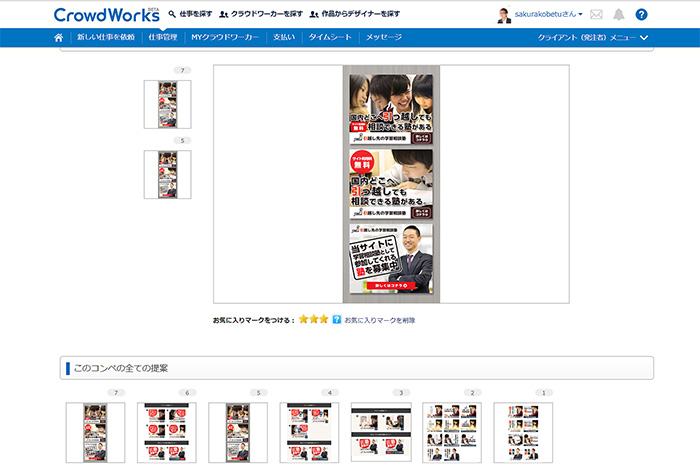700x467 pixels.
Task: Expand the クライアント(発注者)メニュー dropdown
Action: (593, 37)
